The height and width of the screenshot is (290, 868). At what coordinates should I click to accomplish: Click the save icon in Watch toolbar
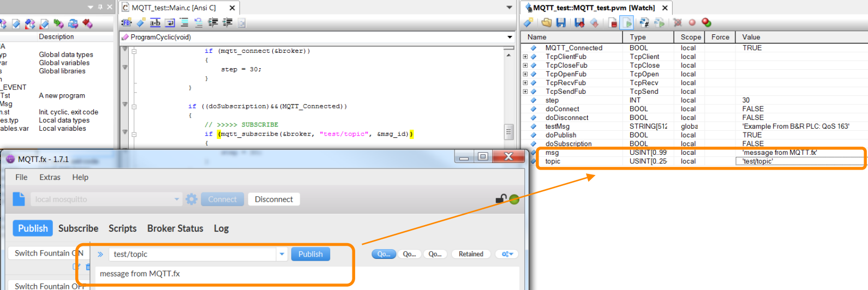pos(561,22)
